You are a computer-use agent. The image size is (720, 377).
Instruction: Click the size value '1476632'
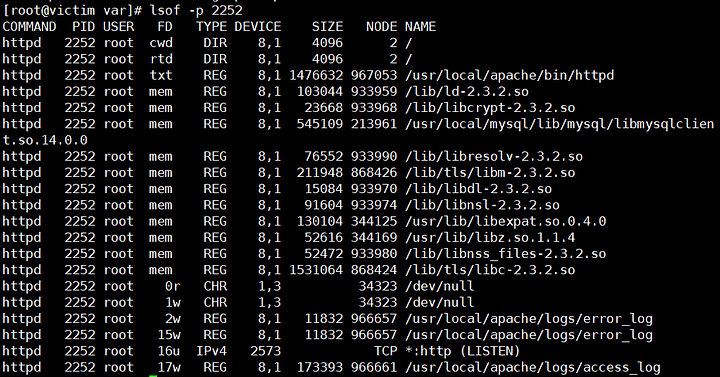[x=316, y=75]
